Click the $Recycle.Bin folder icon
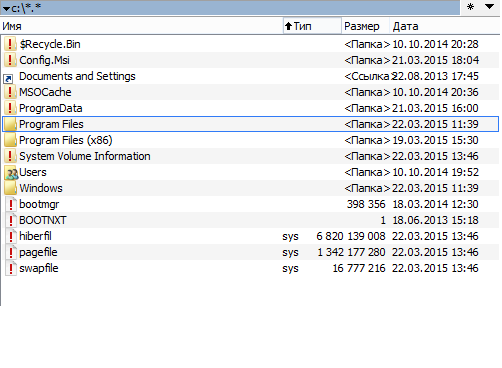 [10, 44]
